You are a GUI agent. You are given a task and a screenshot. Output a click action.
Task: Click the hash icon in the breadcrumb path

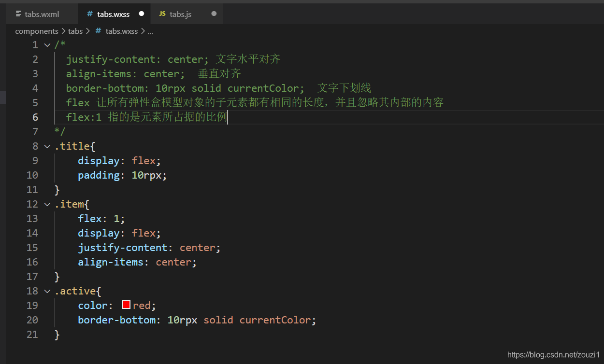(98, 31)
